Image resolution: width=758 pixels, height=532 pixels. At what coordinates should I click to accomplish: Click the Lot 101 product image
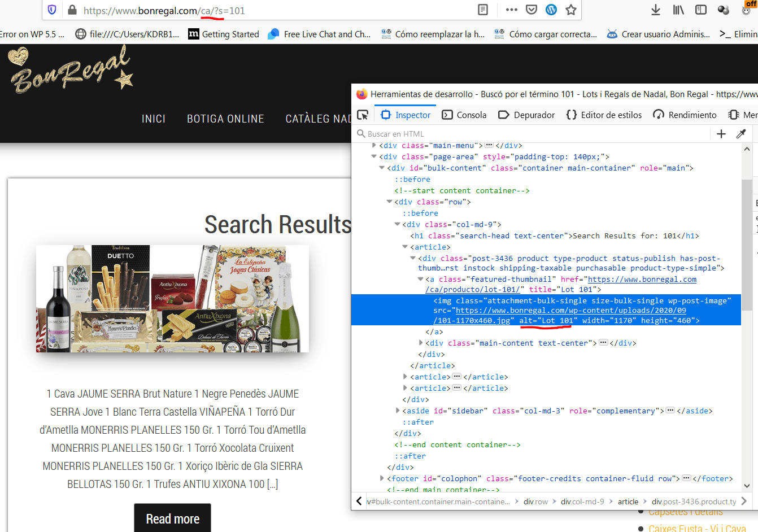pyautogui.click(x=172, y=299)
